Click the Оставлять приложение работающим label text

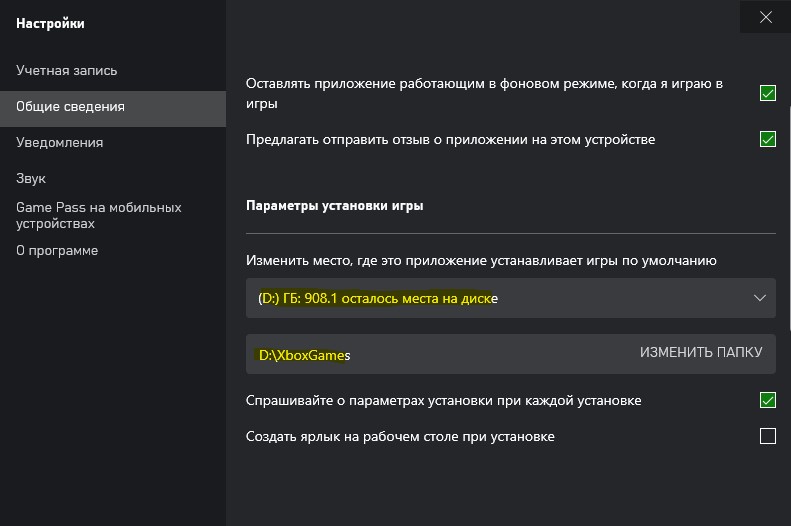point(484,93)
